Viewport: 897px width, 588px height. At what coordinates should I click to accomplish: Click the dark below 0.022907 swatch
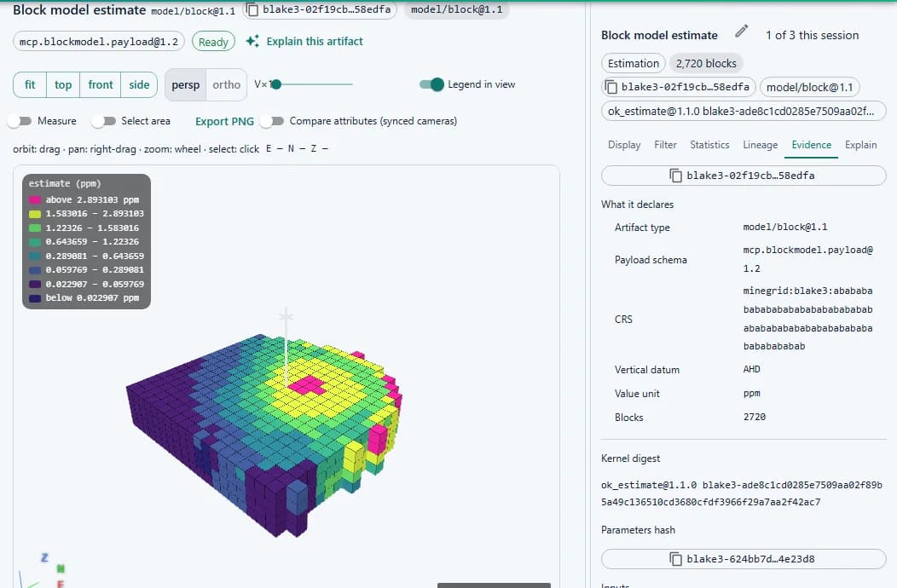(x=35, y=298)
